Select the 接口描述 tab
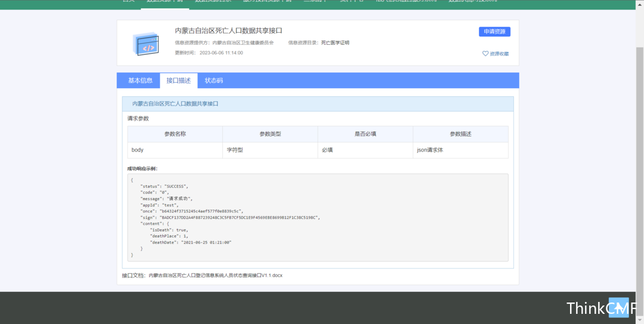The image size is (644, 324). click(x=178, y=81)
